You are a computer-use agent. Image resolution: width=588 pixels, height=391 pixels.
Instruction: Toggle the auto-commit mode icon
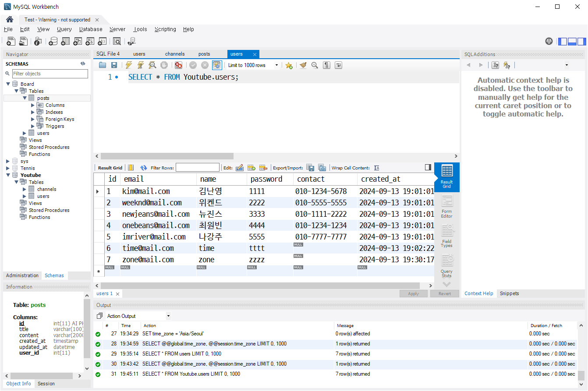(216, 65)
